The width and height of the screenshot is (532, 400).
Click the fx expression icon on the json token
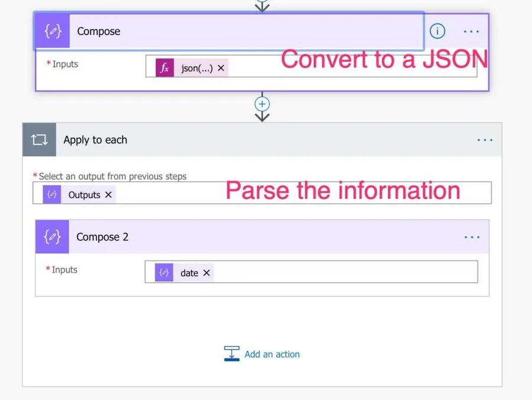165,68
